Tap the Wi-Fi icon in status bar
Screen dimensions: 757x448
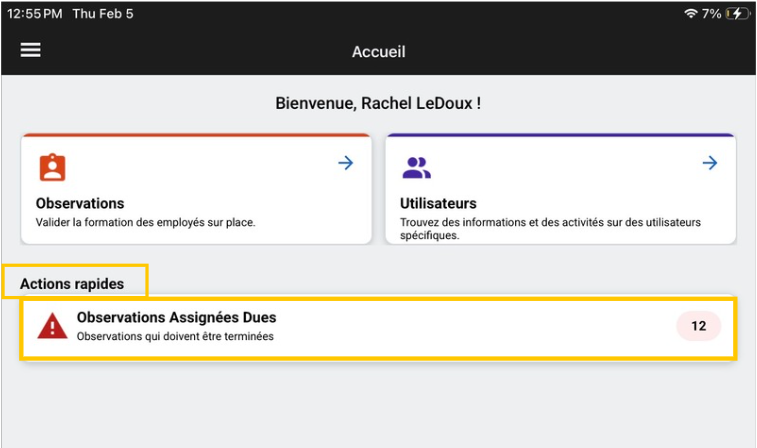(690, 14)
